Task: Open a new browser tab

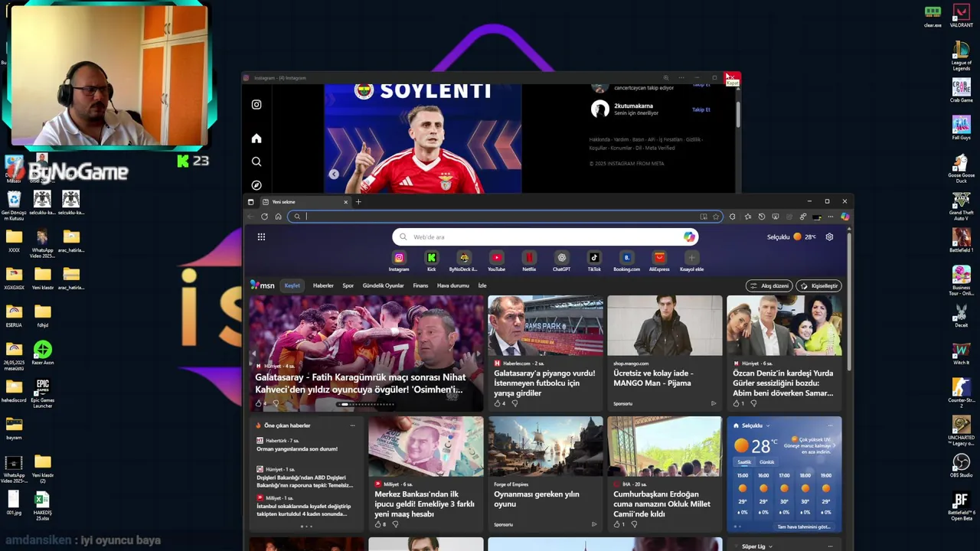Action: [x=358, y=202]
